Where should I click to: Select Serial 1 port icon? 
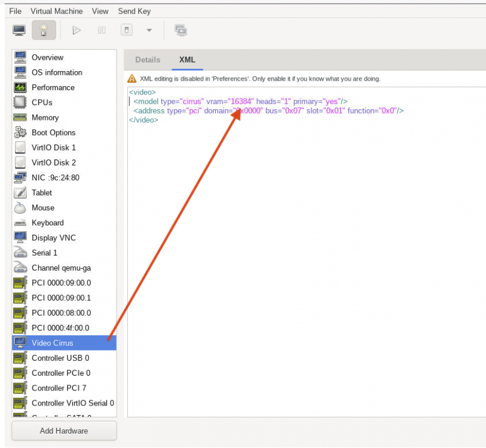20,253
